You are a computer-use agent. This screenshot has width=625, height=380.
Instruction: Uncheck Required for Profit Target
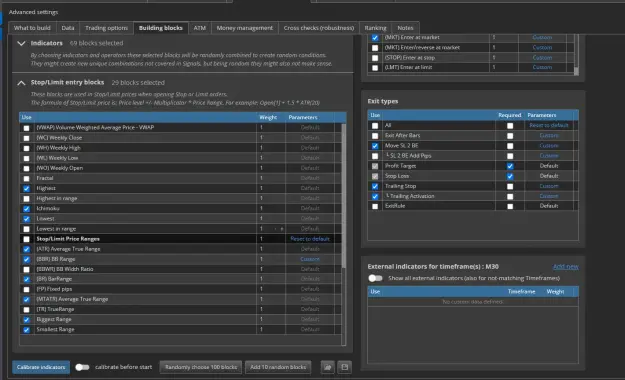pyautogui.click(x=510, y=166)
